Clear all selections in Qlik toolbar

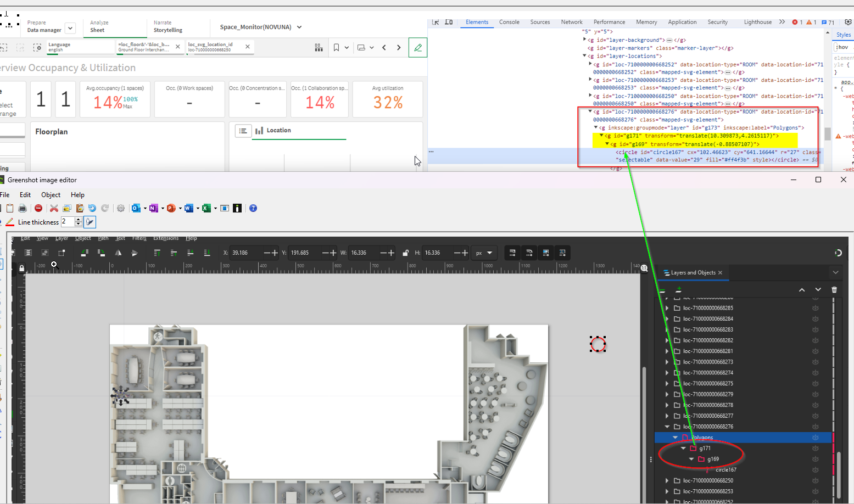point(37,48)
